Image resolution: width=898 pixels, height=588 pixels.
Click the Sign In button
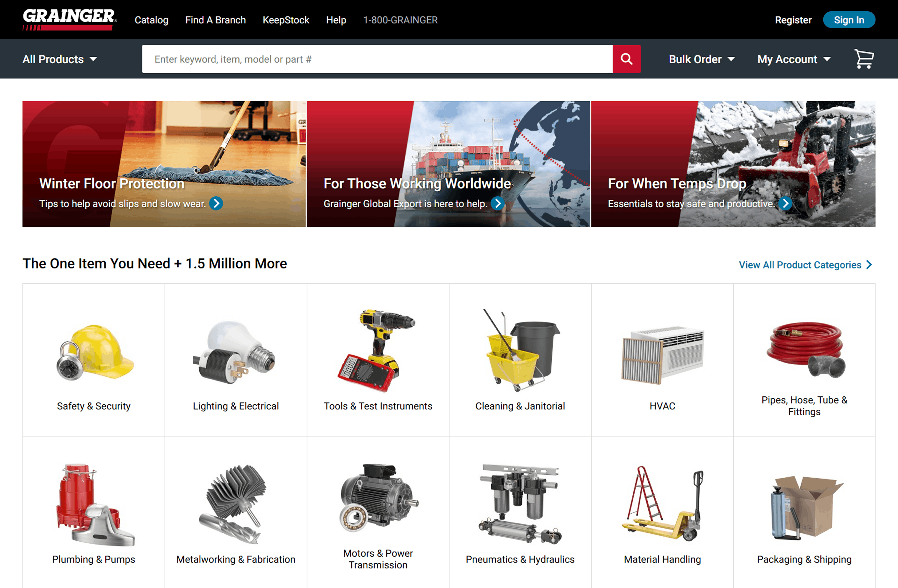click(x=849, y=20)
